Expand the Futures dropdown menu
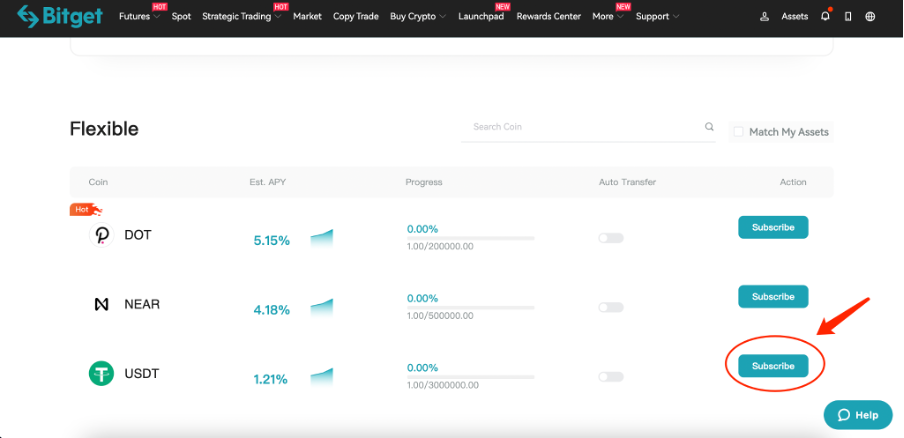This screenshot has height=438, width=904. pyautogui.click(x=139, y=17)
